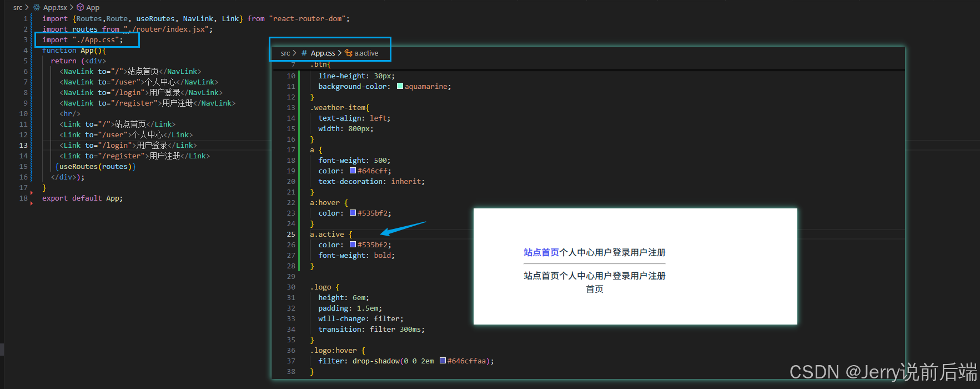Click the #646cff color swatch on line 19
The width and height of the screenshot is (980, 389).
click(x=353, y=171)
